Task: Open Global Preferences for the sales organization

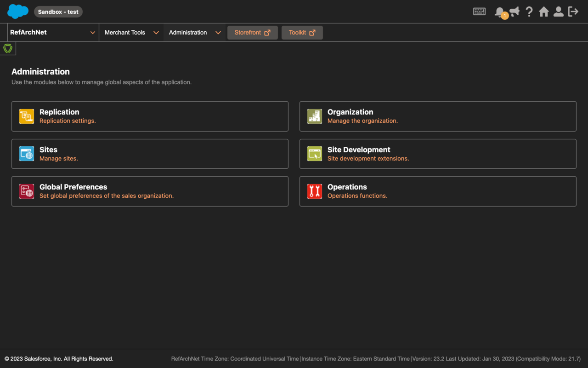Action: (x=150, y=191)
